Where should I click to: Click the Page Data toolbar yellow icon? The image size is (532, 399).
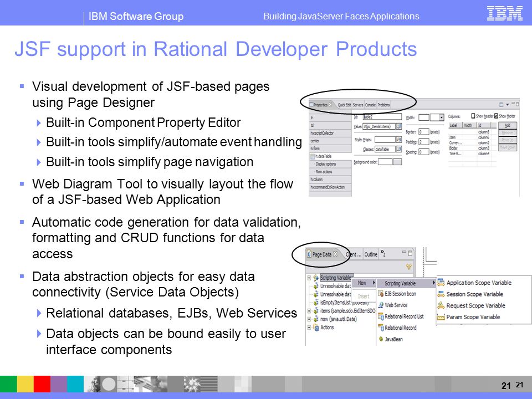(409, 267)
